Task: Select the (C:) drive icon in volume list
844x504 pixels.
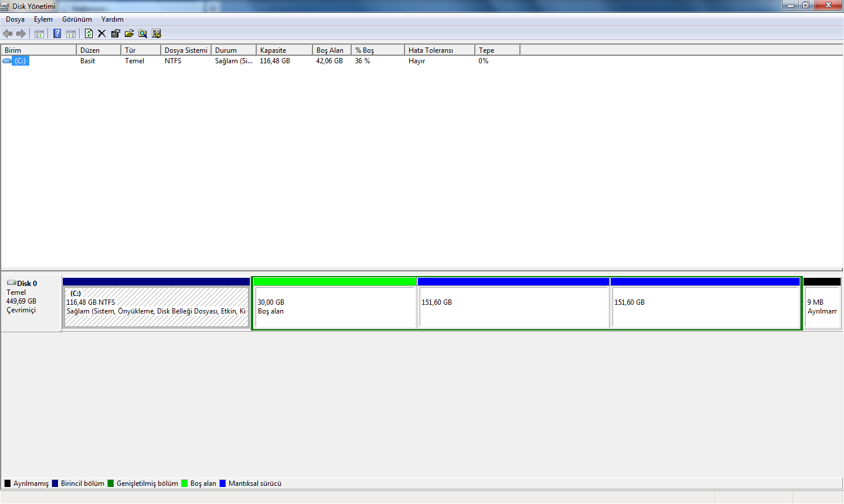Action: pos(7,61)
